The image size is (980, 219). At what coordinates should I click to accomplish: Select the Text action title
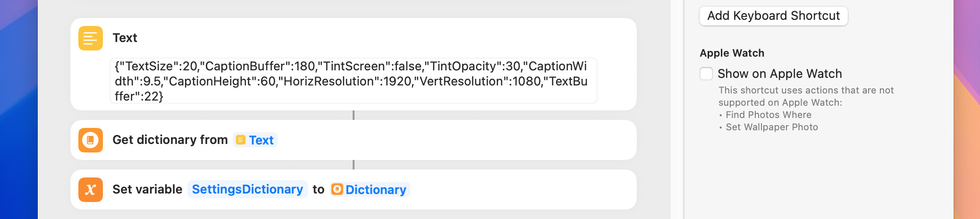pyautogui.click(x=125, y=38)
